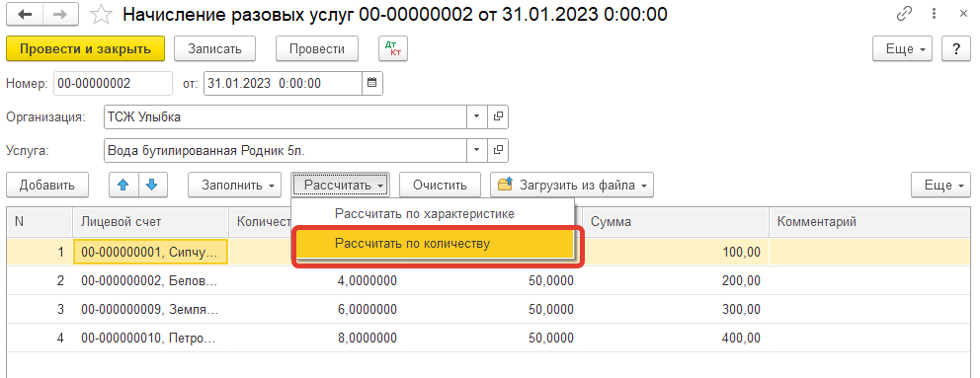Select account cell 00-000000001, Сипчу…
The height and width of the screenshot is (378, 980).
point(150,253)
